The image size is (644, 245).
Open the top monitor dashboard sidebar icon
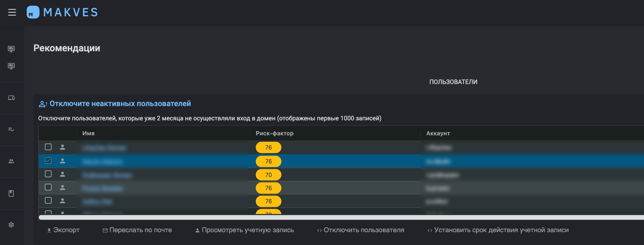point(11,49)
